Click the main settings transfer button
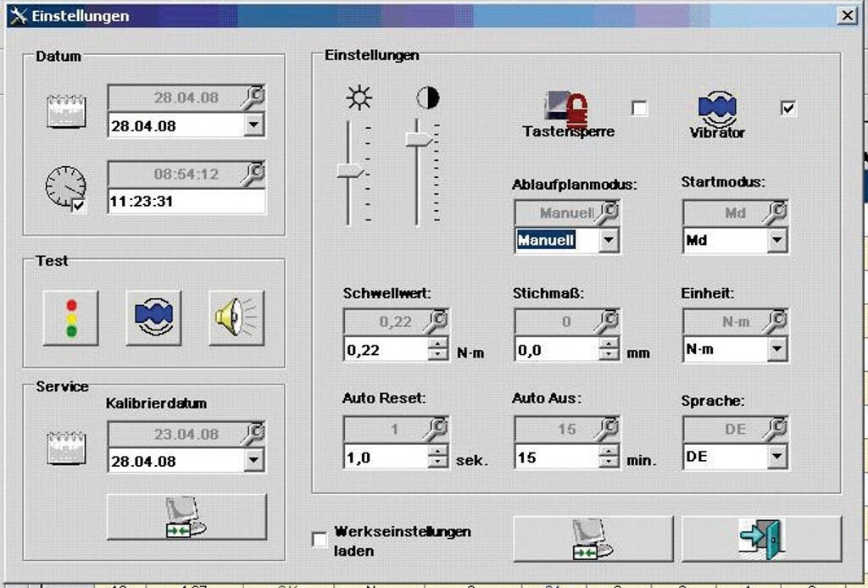868x588 pixels. click(x=593, y=538)
